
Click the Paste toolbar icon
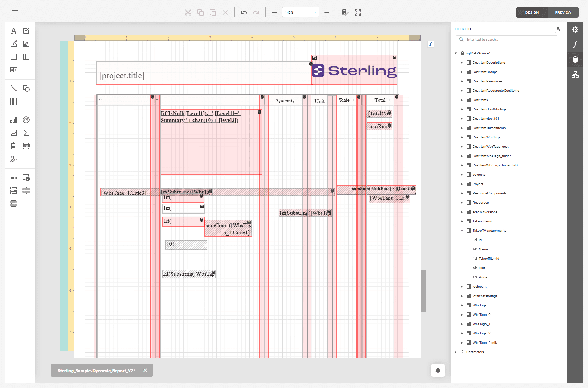click(x=213, y=12)
